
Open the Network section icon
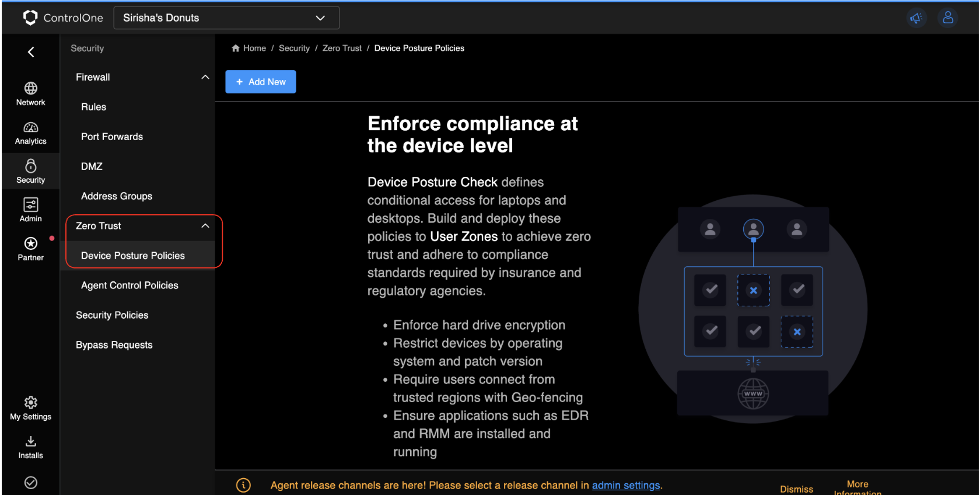pos(30,89)
